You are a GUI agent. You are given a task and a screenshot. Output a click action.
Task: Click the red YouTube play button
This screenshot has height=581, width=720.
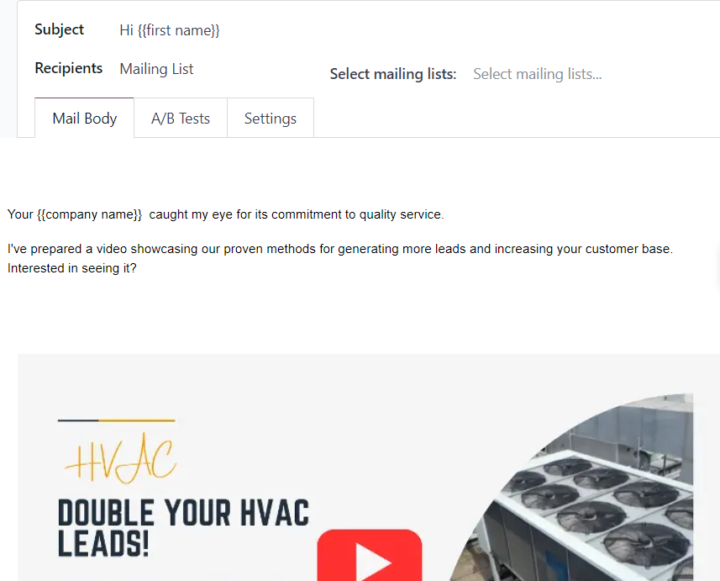pyautogui.click(x=370, y=555)
